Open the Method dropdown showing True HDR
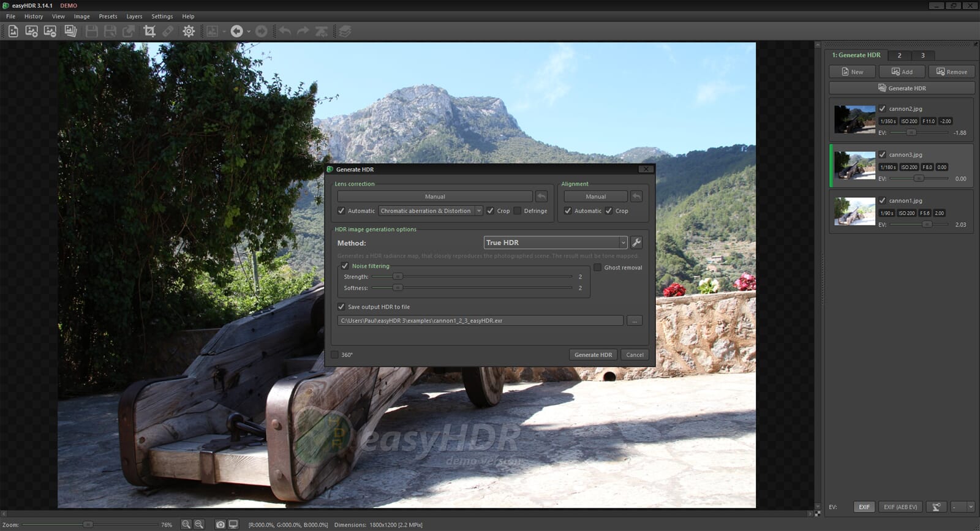This screenshot has width=980, height=531. [x=556, y=243]
